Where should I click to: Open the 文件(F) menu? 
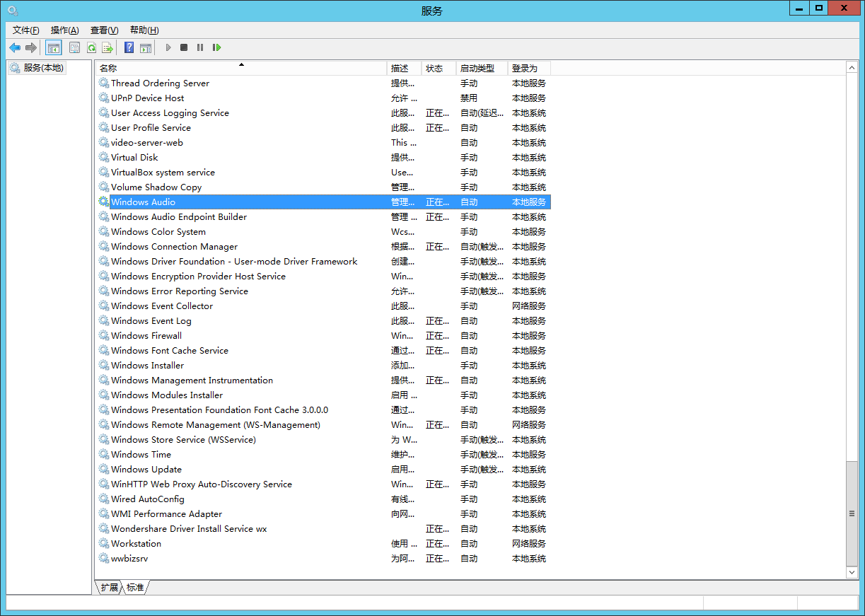pos(26,30)
